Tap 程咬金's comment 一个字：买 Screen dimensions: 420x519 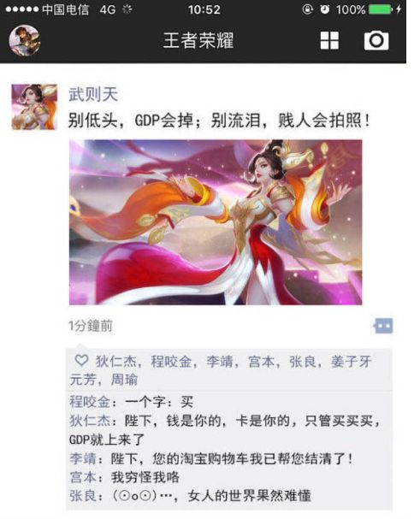pos(131,402)
